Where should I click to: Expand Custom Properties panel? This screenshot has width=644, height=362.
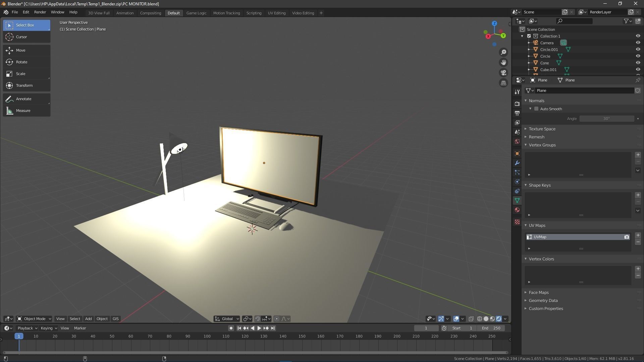click(x=546, y=309)
